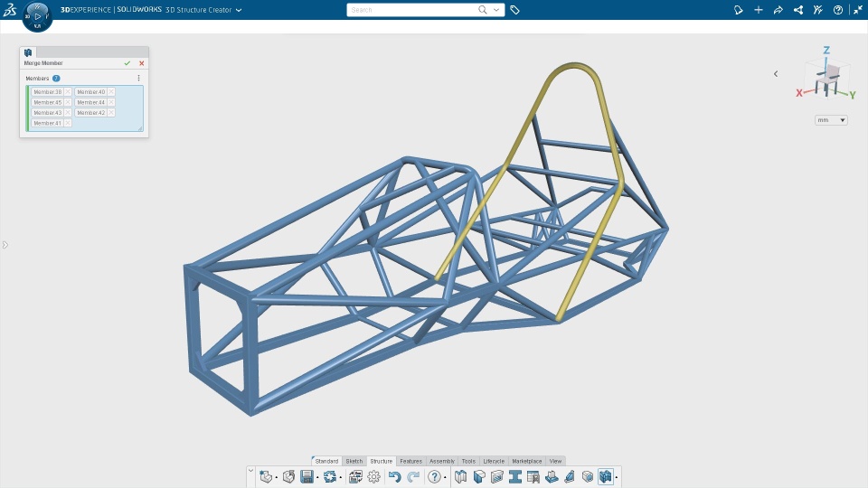Remove Member.44 from the selection list
This screenshot has height=488, width=868.
[111, 102]
